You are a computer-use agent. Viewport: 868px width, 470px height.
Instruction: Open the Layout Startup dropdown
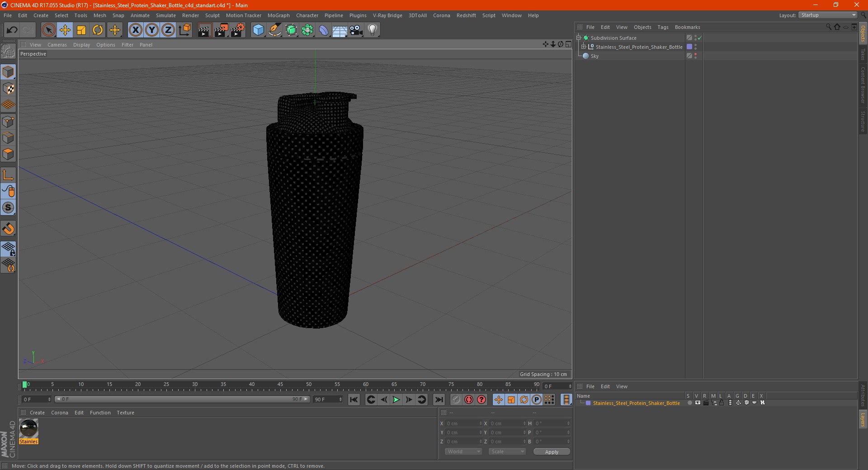click(x=828, y=15)
